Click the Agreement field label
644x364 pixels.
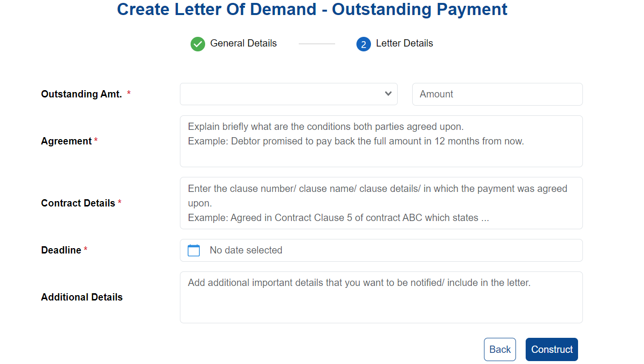(x=66, y=141)
